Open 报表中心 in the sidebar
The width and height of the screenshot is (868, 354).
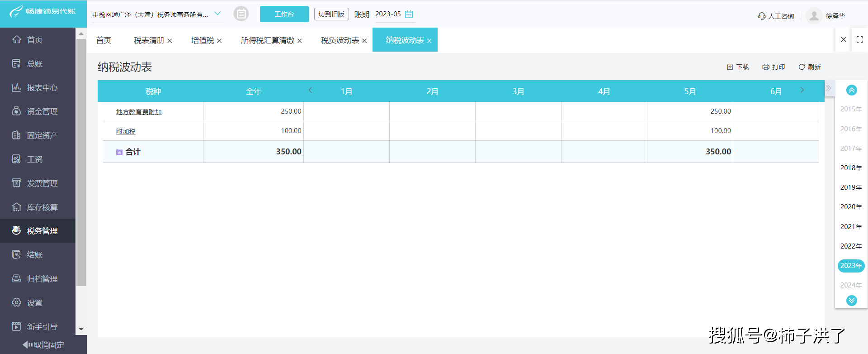pyautogui.click(x=42, y=88)
